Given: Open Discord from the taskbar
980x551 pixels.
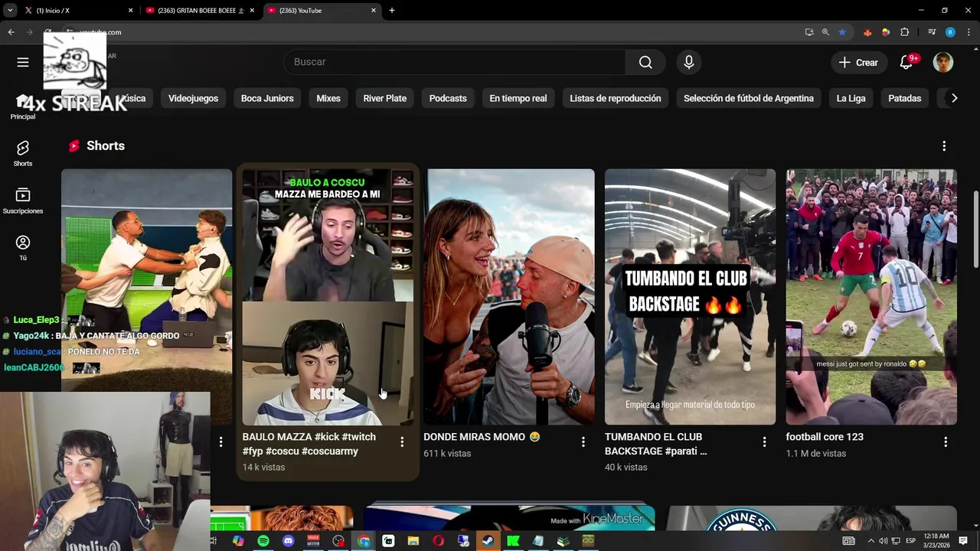Looking at the screenshot, I should [288, 541].
